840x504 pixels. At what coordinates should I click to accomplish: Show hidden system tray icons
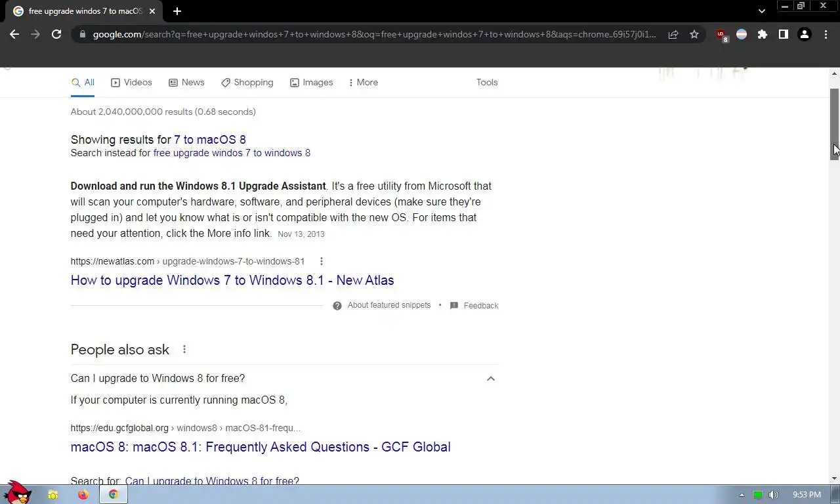tap(742, 495)
